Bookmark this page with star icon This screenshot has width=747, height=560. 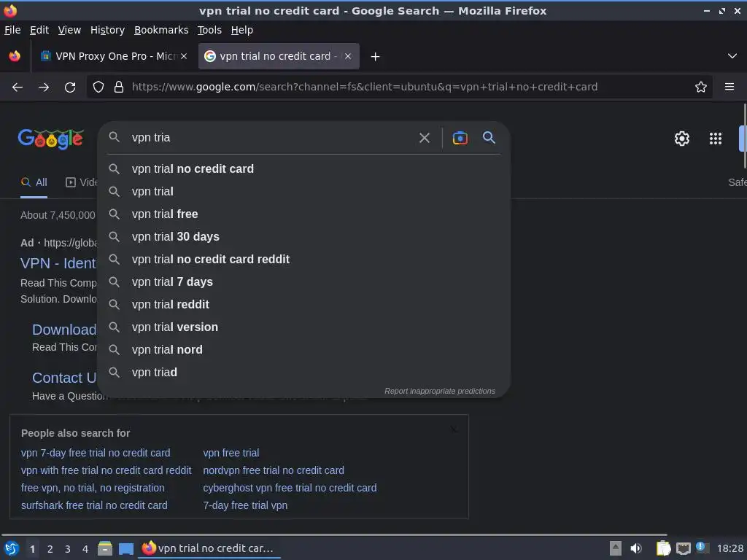pos(701,87)
